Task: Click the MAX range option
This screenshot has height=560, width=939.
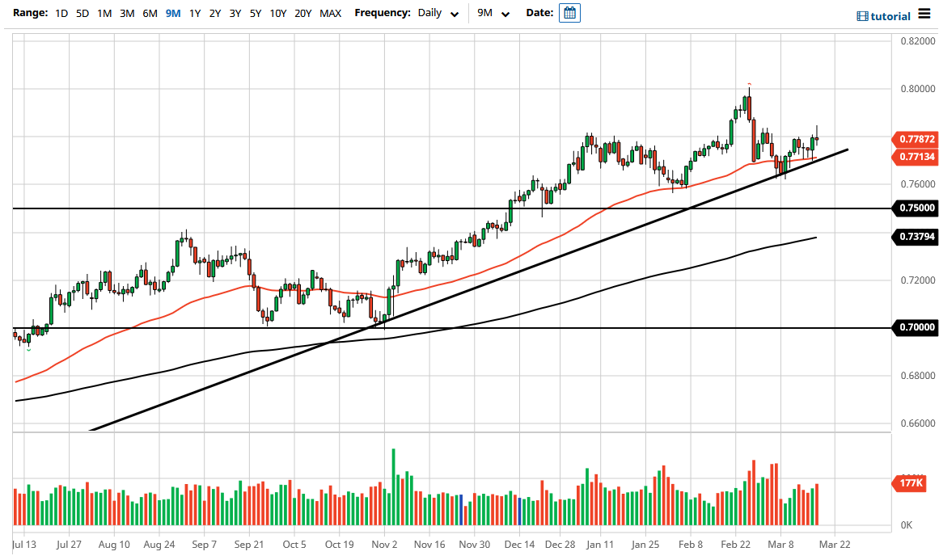Action: pos(330,13)
